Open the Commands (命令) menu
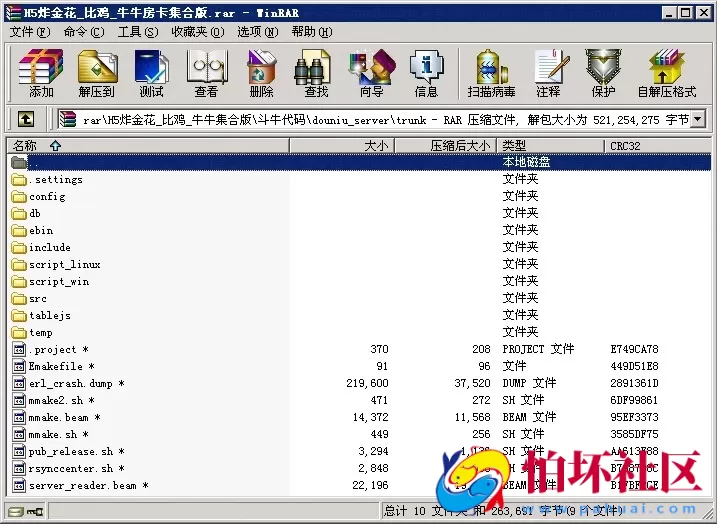 (x=84, y=32)
